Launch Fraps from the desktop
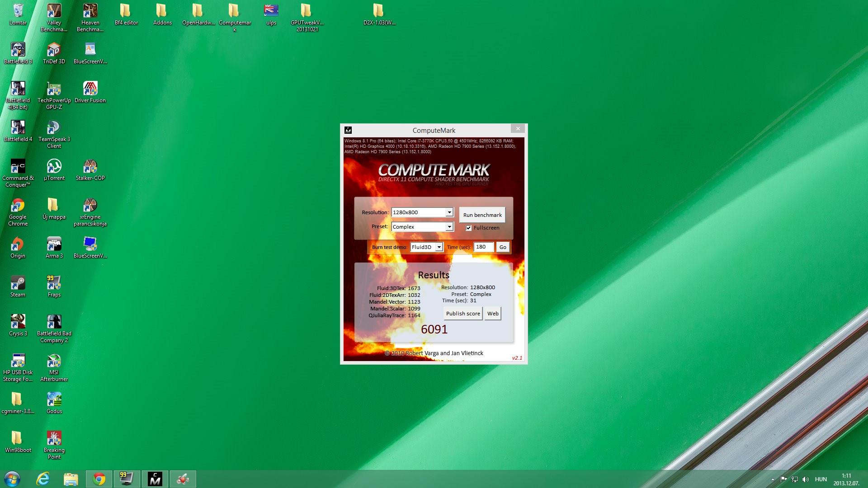The height and width of the screenshot is (488, 868). coord(54,286)
